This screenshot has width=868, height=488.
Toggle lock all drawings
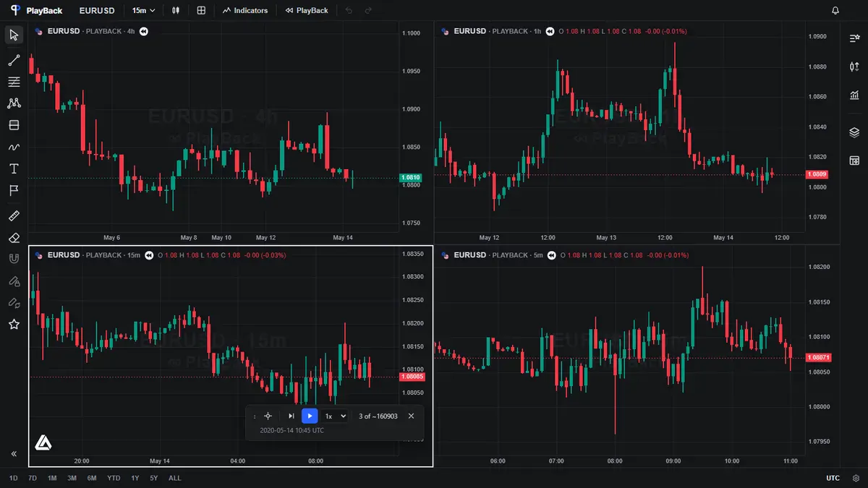click(x=14, y=281)
